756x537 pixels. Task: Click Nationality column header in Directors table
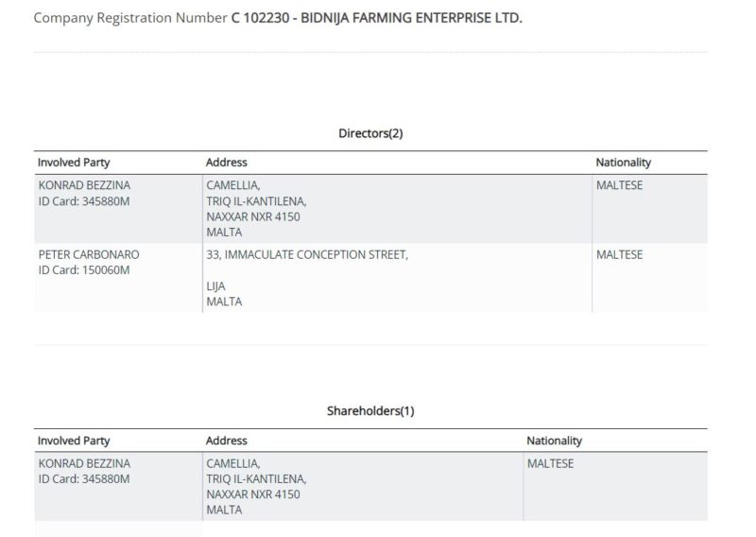click(x=623, y=163)
